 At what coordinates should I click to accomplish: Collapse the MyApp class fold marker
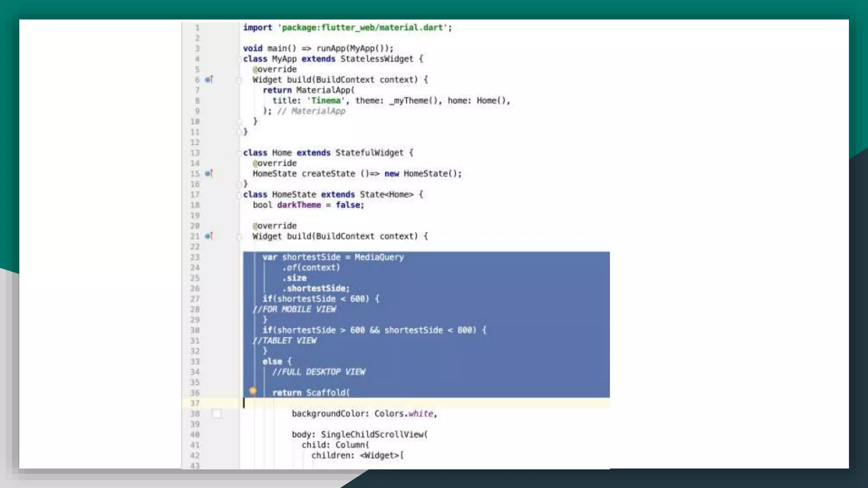[239, 59]
